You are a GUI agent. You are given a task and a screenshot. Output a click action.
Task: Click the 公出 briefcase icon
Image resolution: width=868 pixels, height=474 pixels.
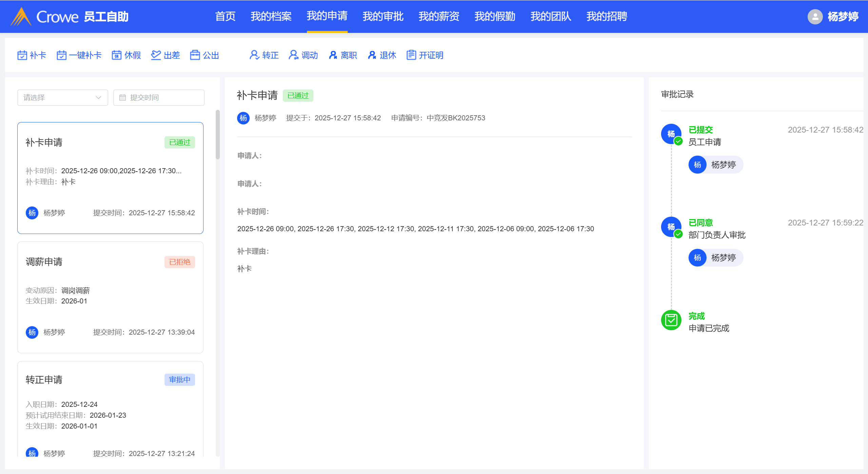tap(195, 55)
